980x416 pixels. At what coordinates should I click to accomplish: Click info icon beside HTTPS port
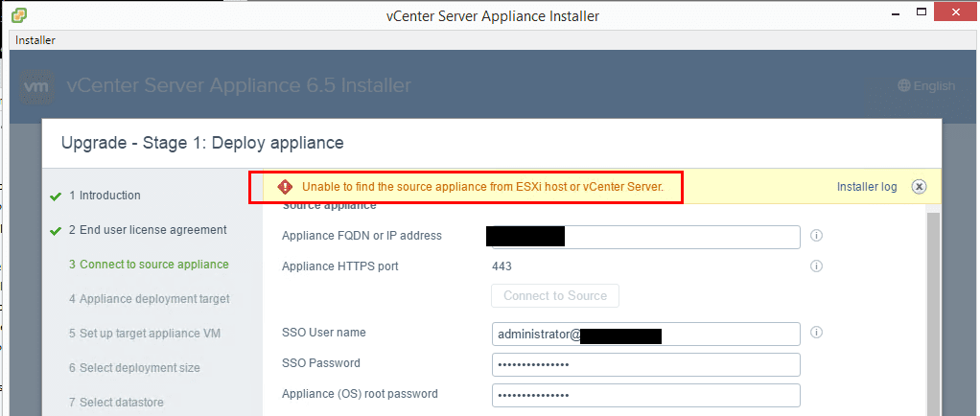pyautogui.click(x=817, y=266)
